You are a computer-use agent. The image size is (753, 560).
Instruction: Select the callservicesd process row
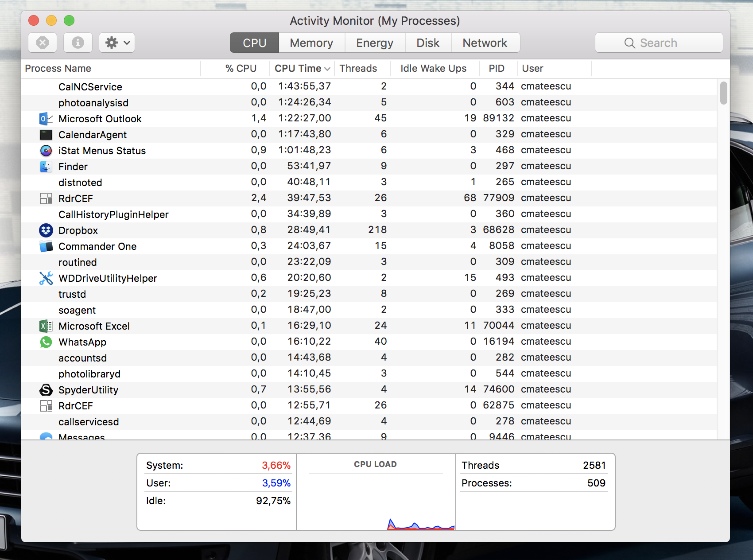tap(369, 422)
